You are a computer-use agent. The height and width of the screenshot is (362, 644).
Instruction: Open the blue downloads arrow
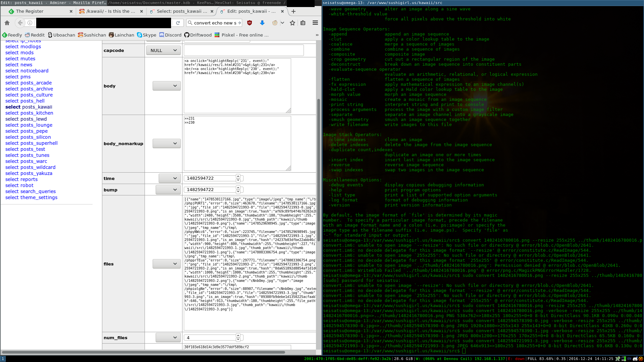point(262,23)
